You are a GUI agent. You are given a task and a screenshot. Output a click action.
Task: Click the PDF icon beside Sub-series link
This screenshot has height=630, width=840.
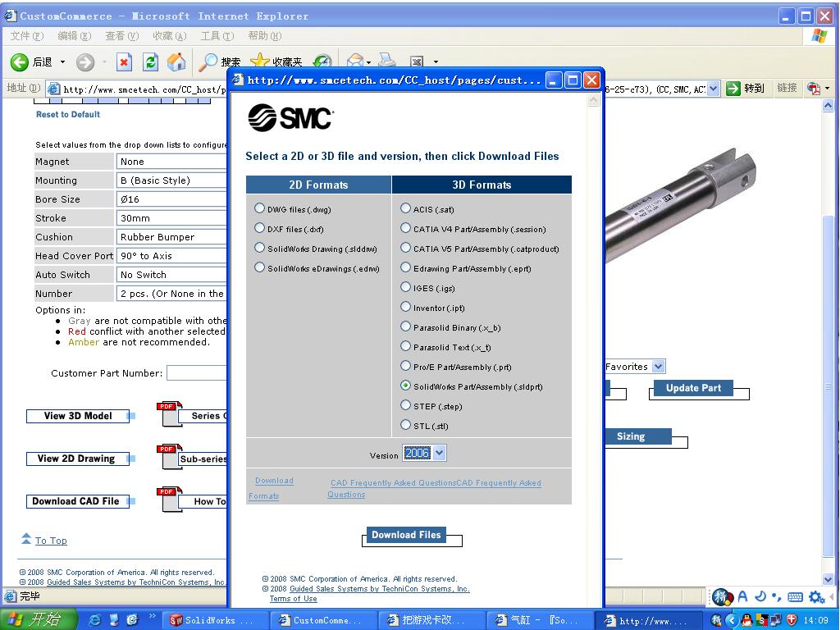tap(170, 457)
